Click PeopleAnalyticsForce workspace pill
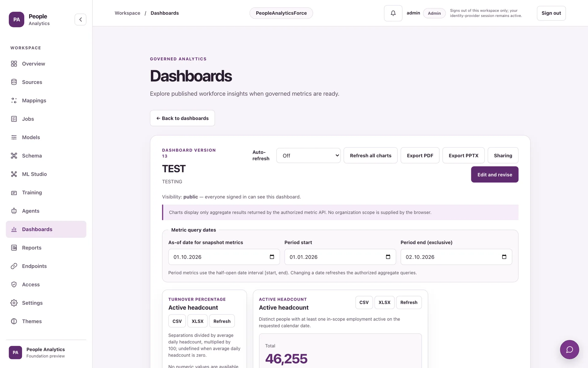 click(281, 13)
